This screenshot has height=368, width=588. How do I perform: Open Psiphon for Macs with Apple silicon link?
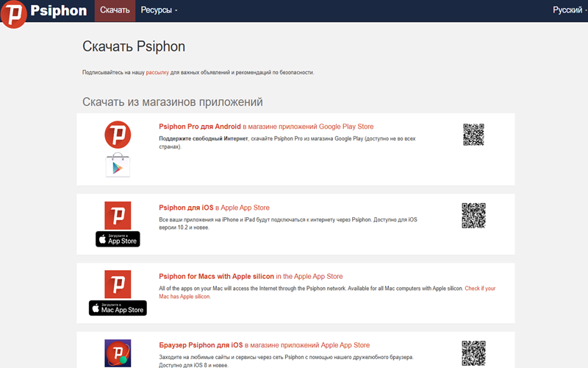251,277
